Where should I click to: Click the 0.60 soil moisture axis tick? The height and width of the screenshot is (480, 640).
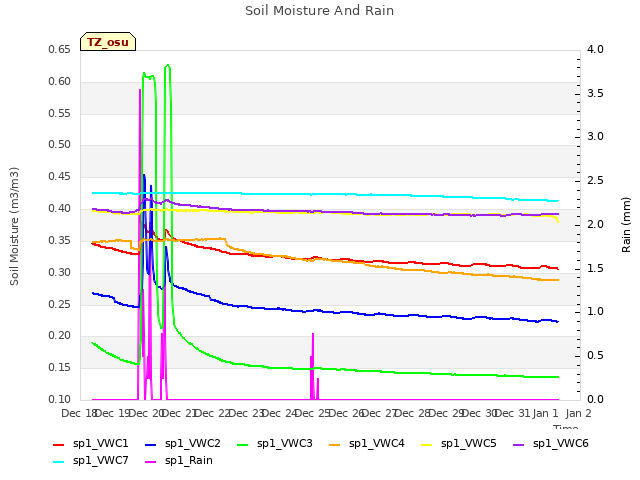[x=60, y=81]
